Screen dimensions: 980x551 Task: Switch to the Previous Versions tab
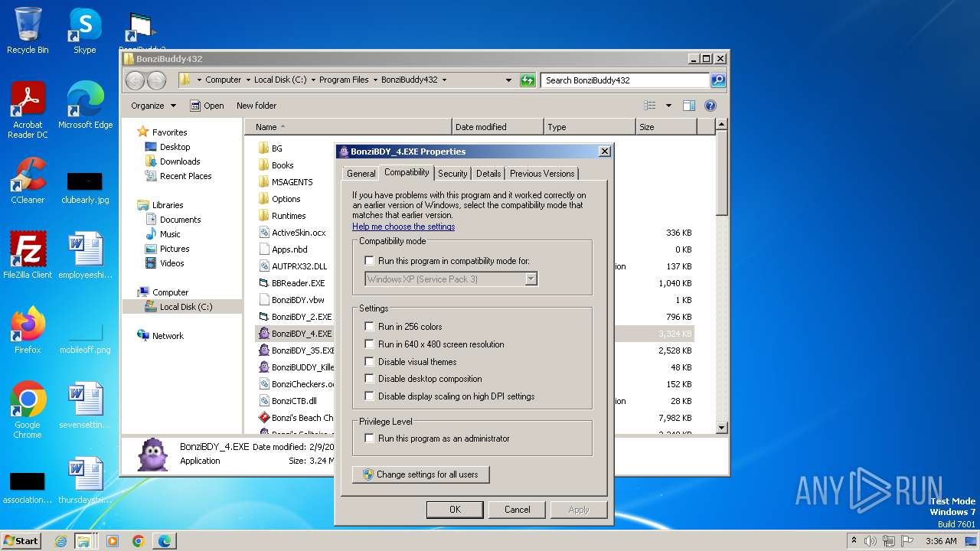point(542,174)
